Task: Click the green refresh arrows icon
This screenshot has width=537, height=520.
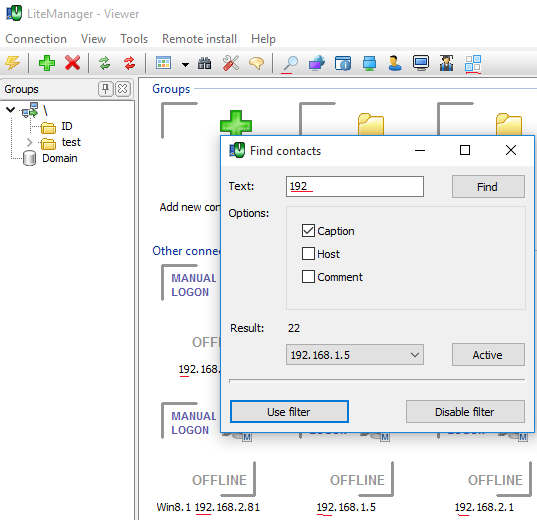Action: pyautogui.click(x=104, y=63)
